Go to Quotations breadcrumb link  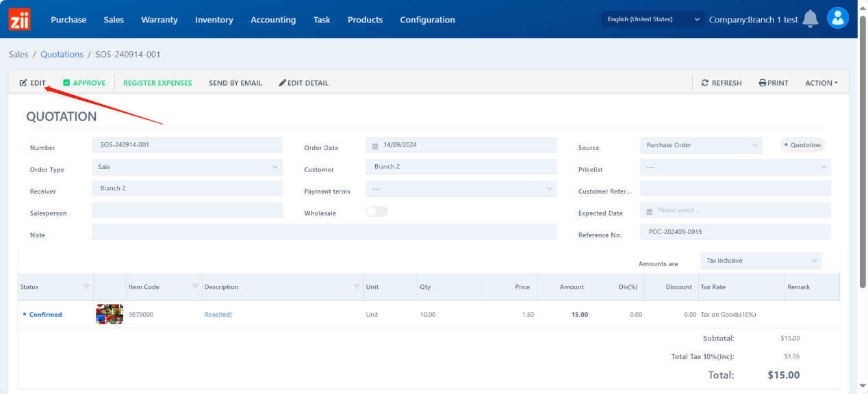pyautogui.click(x=62, y=55)
